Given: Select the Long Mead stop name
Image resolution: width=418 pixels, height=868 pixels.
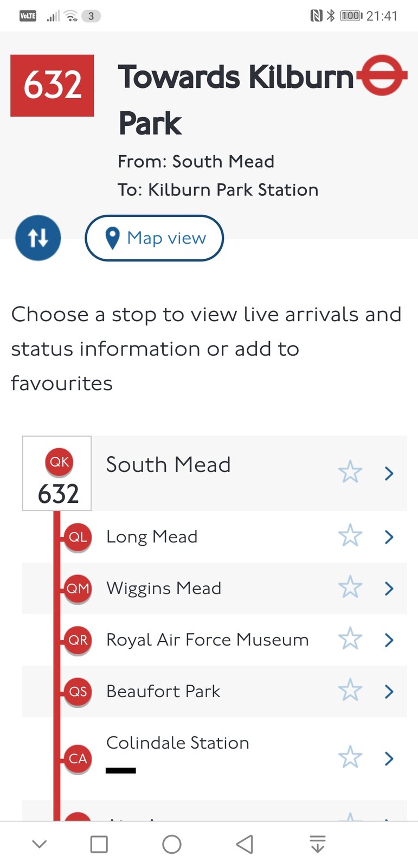Looking at the screenshot, I should coord(152,537).
